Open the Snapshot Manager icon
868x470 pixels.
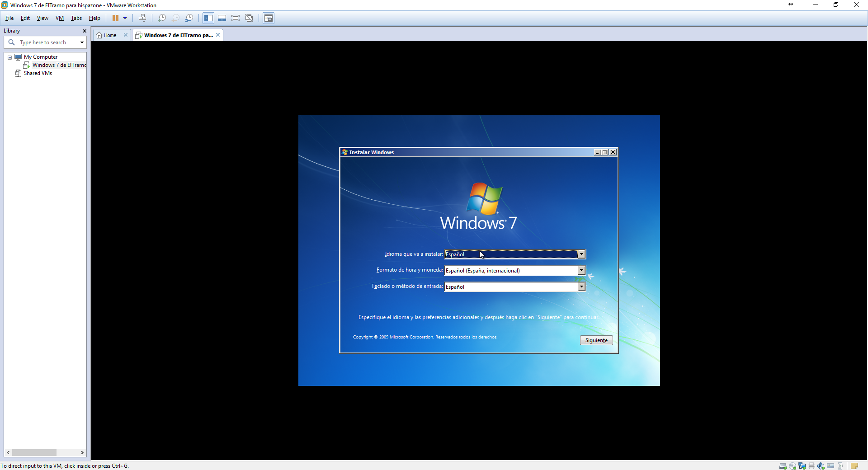pyautogui.click(x=189, y=18)
